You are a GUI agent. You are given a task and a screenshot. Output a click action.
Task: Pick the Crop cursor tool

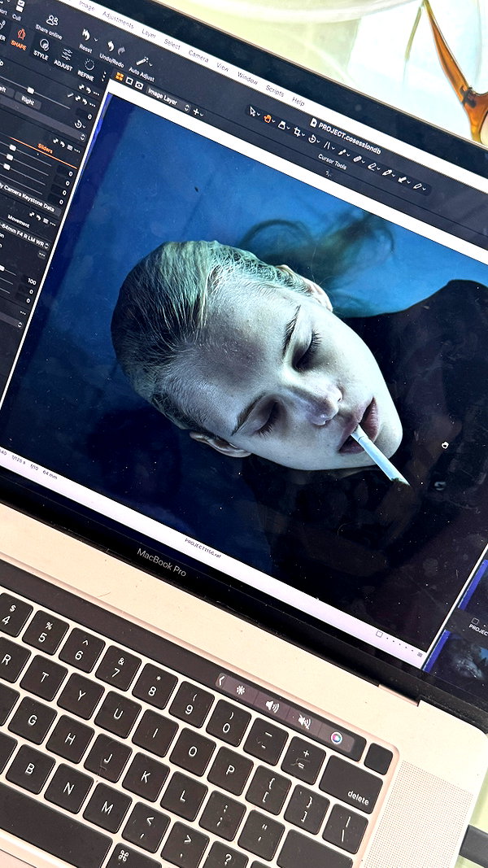coord(298,131)
